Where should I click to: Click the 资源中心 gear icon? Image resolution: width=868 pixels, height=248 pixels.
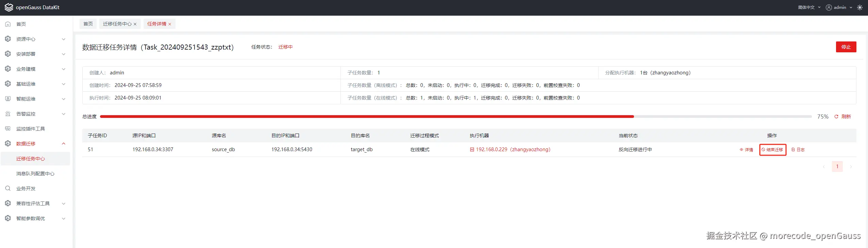(x=8, y=39)
